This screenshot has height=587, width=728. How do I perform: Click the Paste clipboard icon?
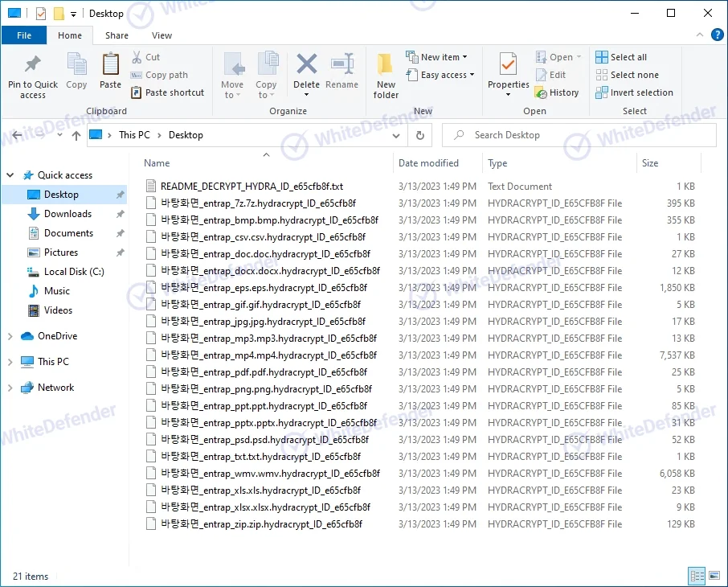[110, 64]
